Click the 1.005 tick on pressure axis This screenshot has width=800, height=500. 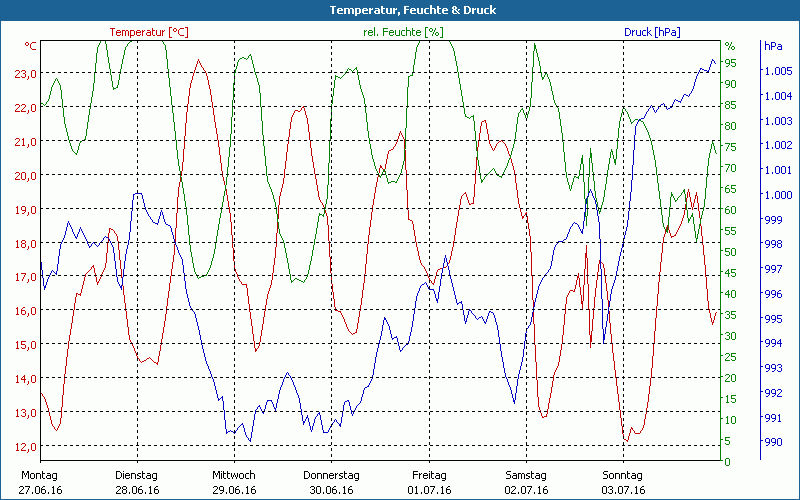coord(777,71)
